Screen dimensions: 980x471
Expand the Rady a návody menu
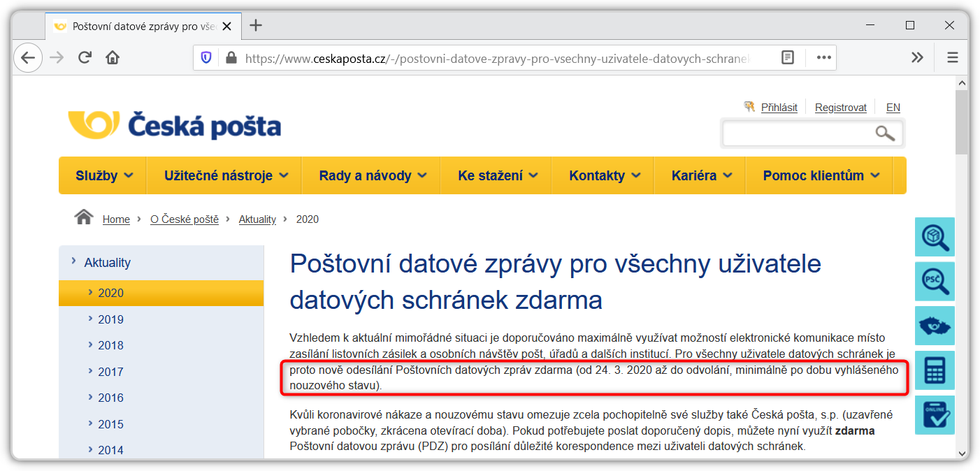(373, 175)
